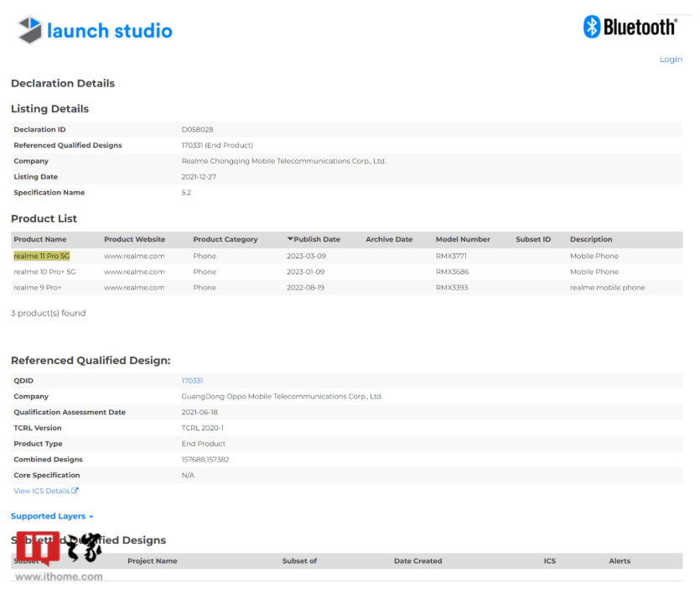Click the Alerts column header
The height and width of the screenshot is (594, 700).
pos(620,561)
